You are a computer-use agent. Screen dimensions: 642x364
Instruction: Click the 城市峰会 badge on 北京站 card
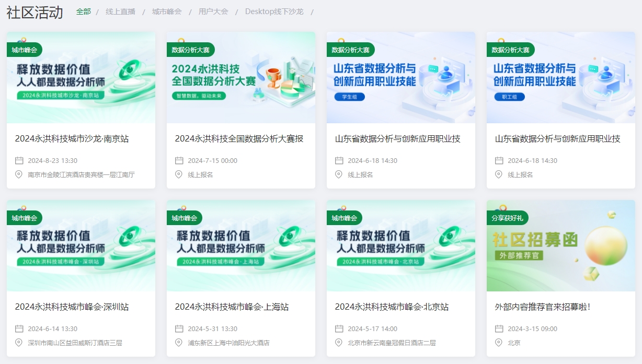click(345, 218)
